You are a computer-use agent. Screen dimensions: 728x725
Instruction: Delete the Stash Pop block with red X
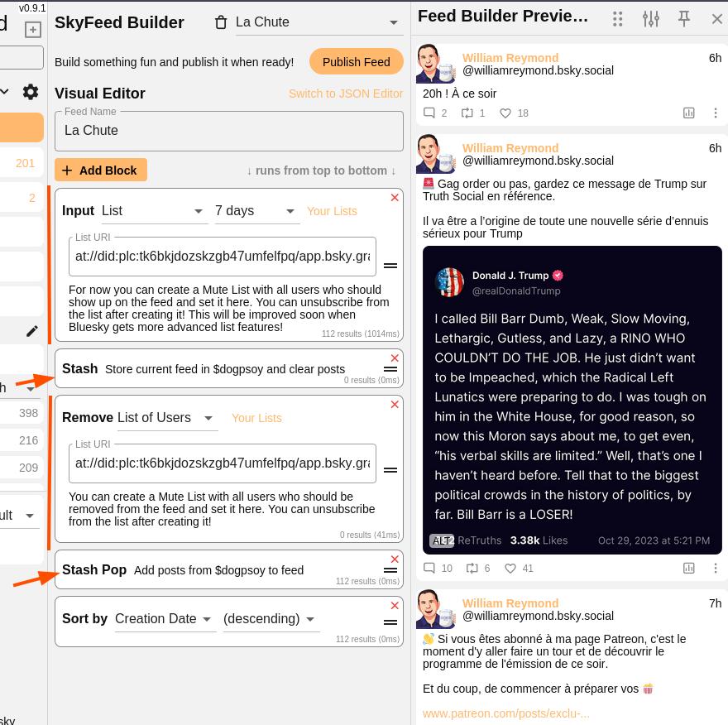(x=395, y=559)
